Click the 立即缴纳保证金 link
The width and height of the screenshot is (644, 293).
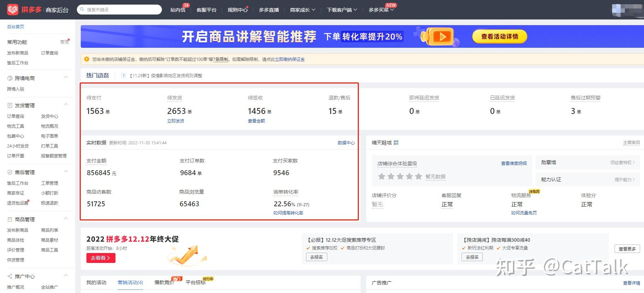(x=290, y=59)
